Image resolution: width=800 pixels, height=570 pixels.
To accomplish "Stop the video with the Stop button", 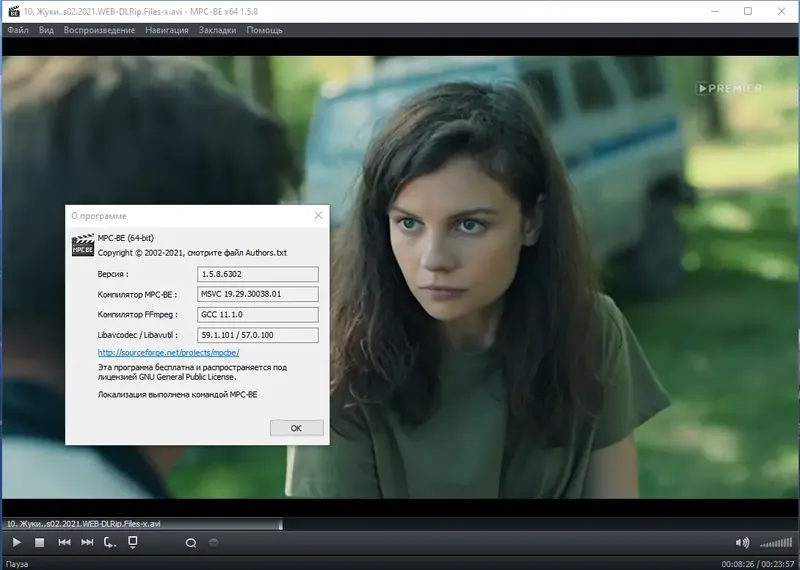I will pos(39,542).
